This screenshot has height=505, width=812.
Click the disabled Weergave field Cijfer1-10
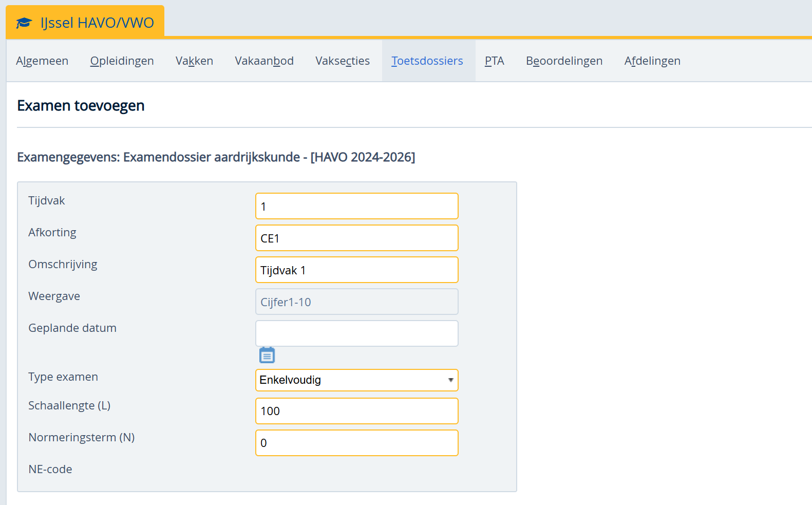pyautogui.click(x=356, y=302)
